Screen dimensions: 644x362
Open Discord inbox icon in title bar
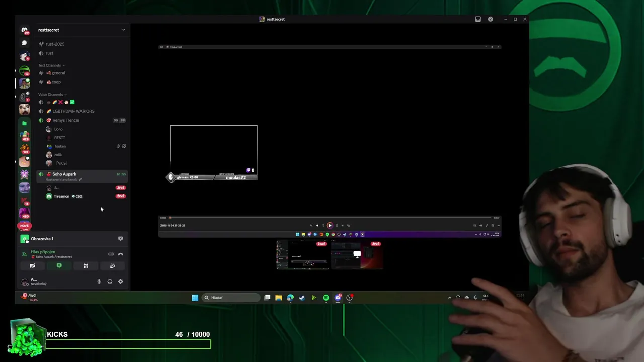click(x=478, y=19)
